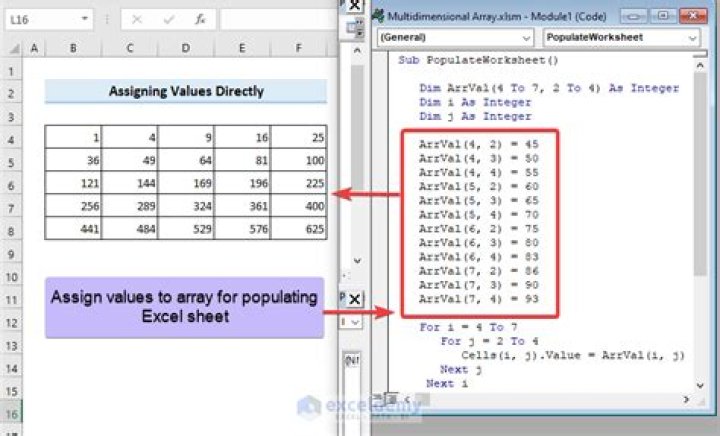
Task: Select column F header
Action: [299, 48]
